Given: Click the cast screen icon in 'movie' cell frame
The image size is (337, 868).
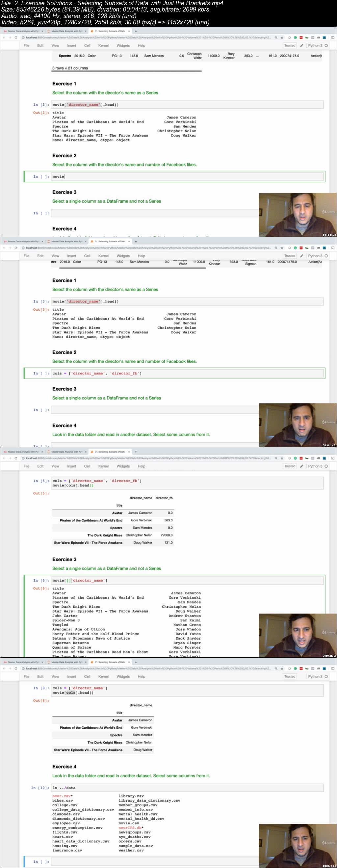Looking at the screenshot, I should pyautogui.click(x=333, y=38).
